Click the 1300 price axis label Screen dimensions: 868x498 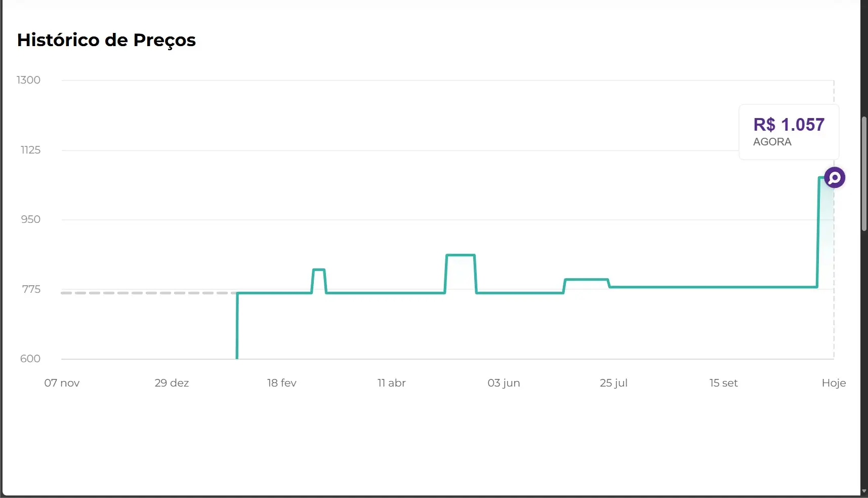tap(28, 80)
